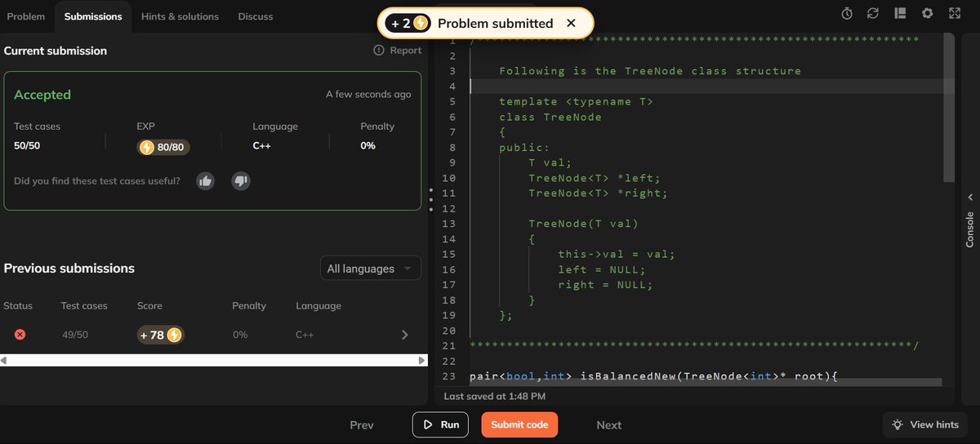Close the Problem submitted notification
Screen dimensions: 980x444
point(571,23)
